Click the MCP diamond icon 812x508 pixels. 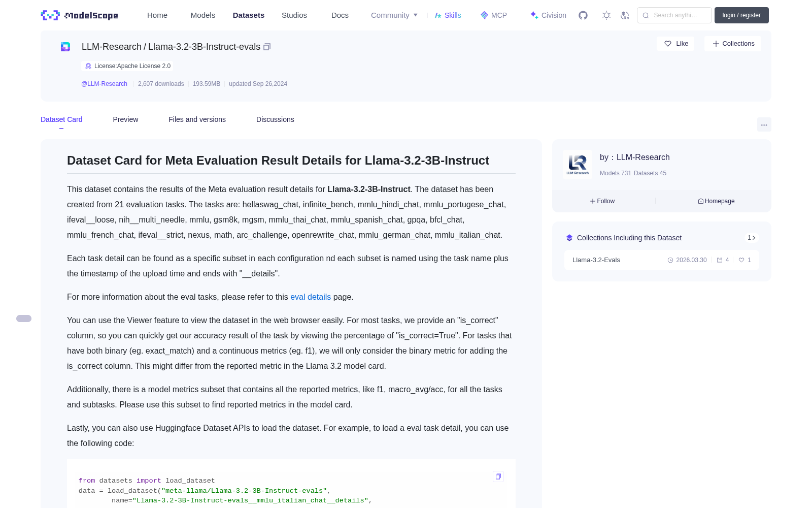(x=484, y=15)
